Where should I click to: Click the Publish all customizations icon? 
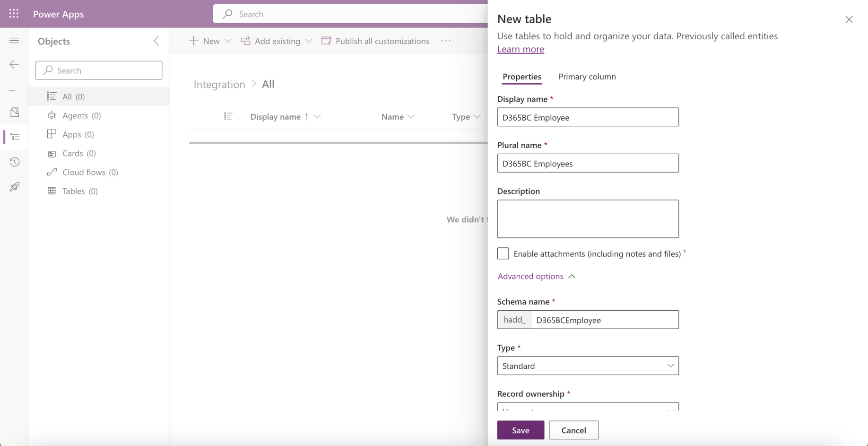326,41
